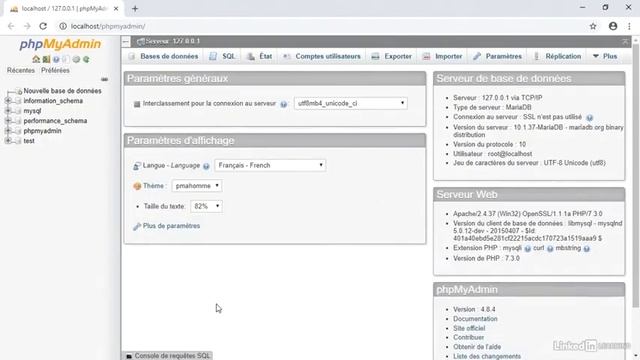The width and height of the screenshot is (640, 360).
Task: Click the help icon next to Langue - Language
Action: coord(206,166)
